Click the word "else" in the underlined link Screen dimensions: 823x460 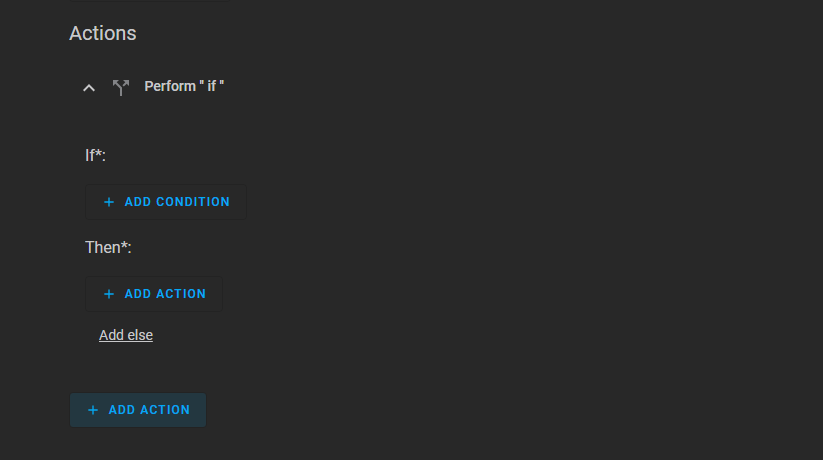139,335
